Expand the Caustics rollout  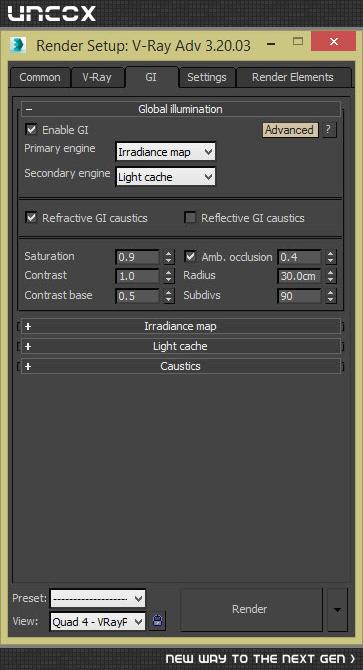[181, 367]
